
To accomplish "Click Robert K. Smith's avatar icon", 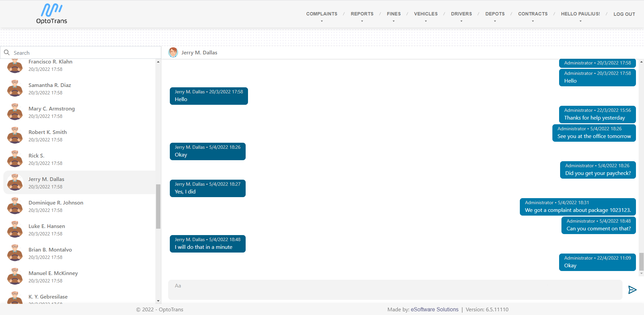I will (x=15, y=136).
